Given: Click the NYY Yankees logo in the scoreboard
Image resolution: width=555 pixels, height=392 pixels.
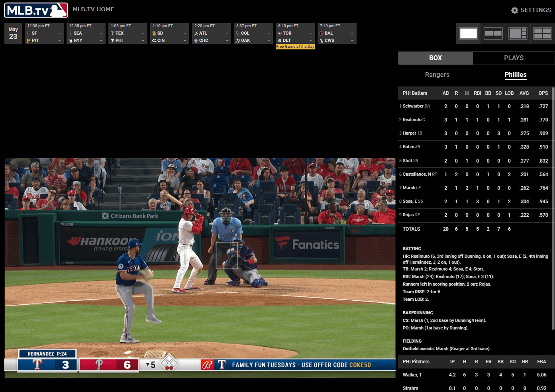Looking at the screenshot, I should point(71,41).
